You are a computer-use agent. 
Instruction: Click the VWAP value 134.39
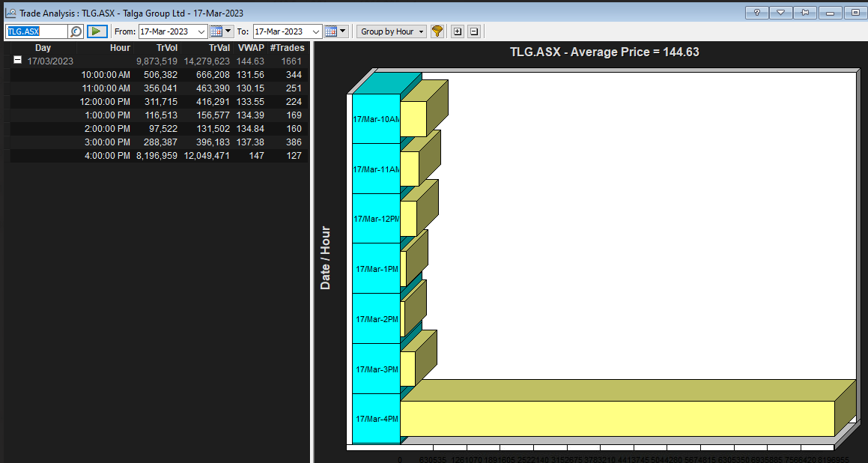pos(251,115)
